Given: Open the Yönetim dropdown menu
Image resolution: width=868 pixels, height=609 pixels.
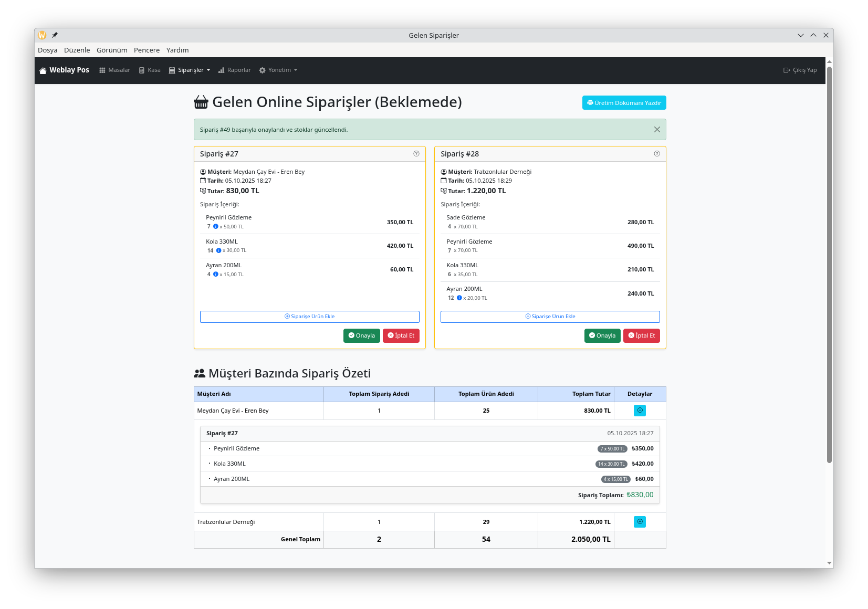Looking at the screenshot, I should [278, 70].
